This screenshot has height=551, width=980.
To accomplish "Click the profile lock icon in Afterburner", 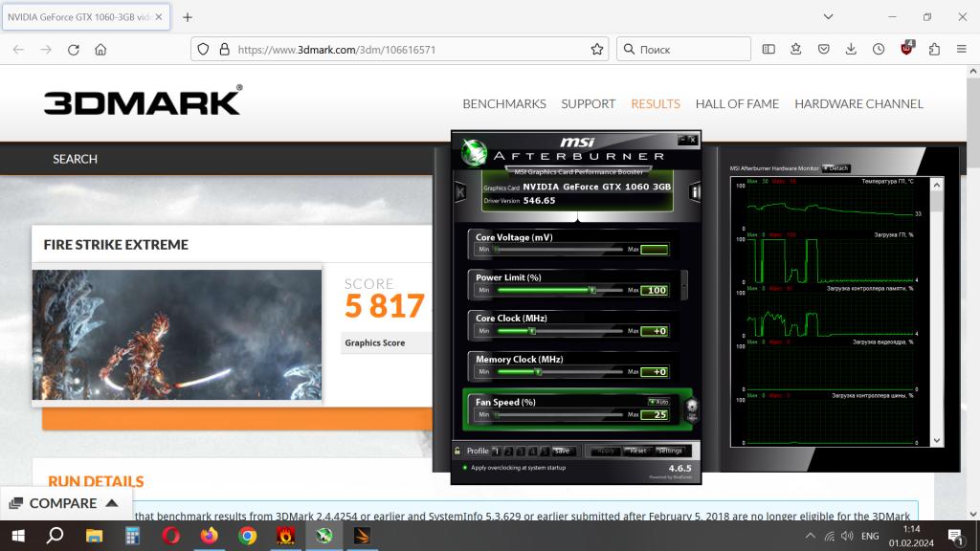I will pos(457,452).
